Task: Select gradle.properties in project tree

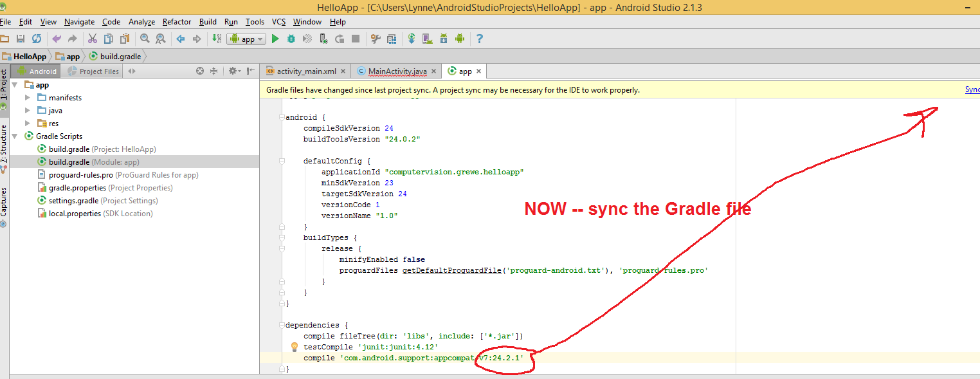Action: point(77,188)
